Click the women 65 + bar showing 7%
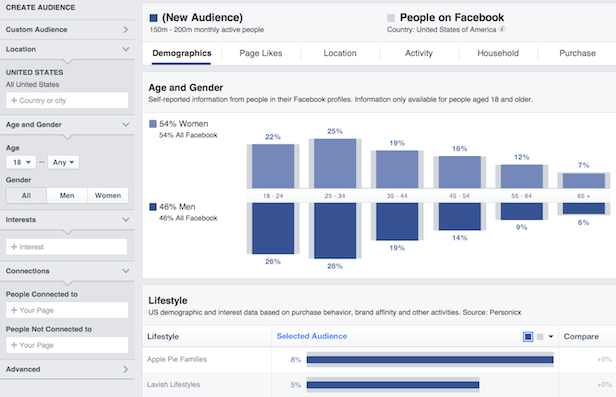The width and height of the screenshot is (616, 397). pyautogui.click(x=584, y=181)
